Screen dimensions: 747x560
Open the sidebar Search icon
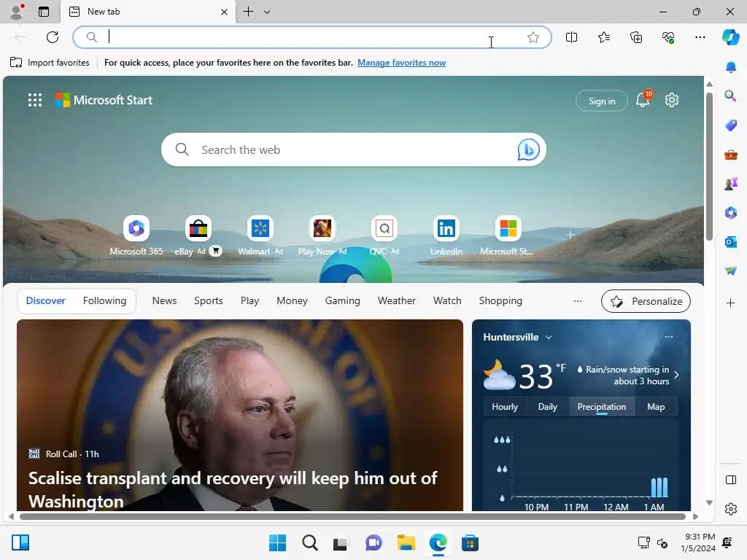(x=730, y=96)
